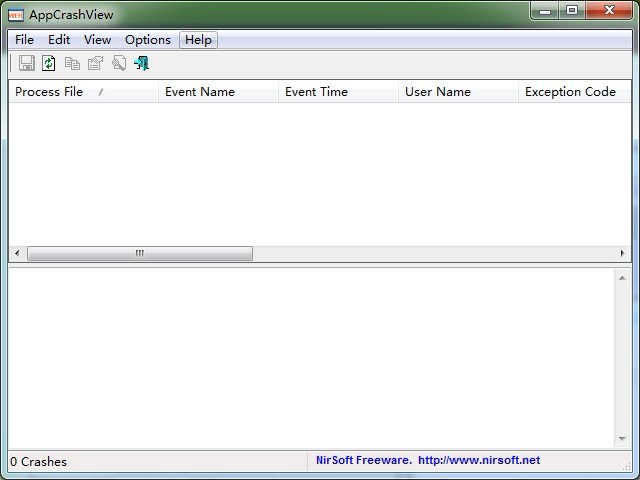Image resolution: width=640 pixels, height=480 pixels.
Task: Click the Properties toolbar icon
Action: 95,63
